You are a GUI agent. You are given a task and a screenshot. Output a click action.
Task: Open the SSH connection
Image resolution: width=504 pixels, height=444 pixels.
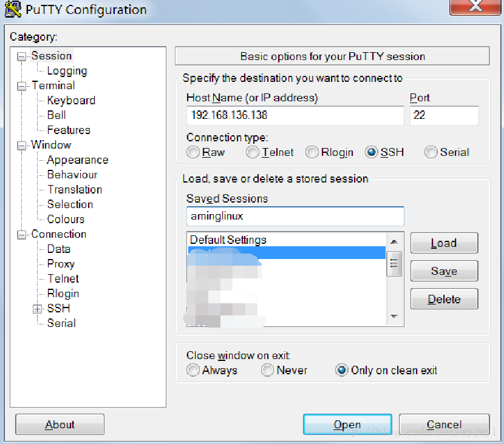347,425
